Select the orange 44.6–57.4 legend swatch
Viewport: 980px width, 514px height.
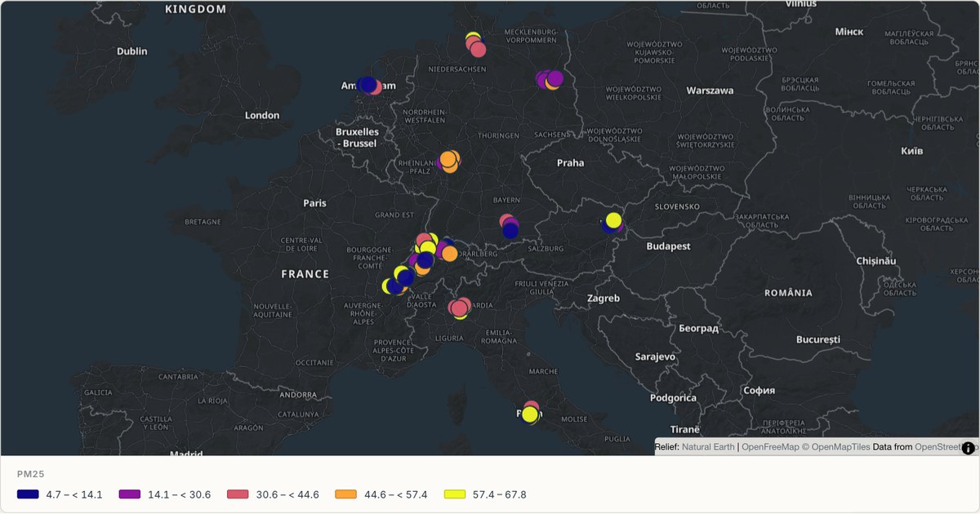(x=346, y=494)
